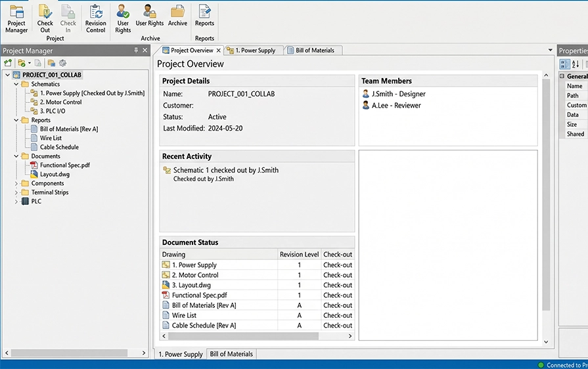Expand the Terminal Strips folder
This screenshot has width=588, height=369.
16,192
